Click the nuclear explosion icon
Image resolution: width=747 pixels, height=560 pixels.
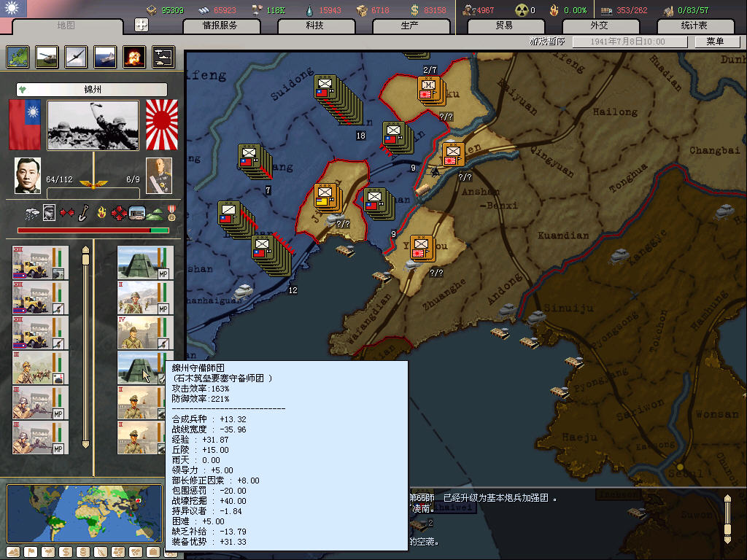[133, 57]
